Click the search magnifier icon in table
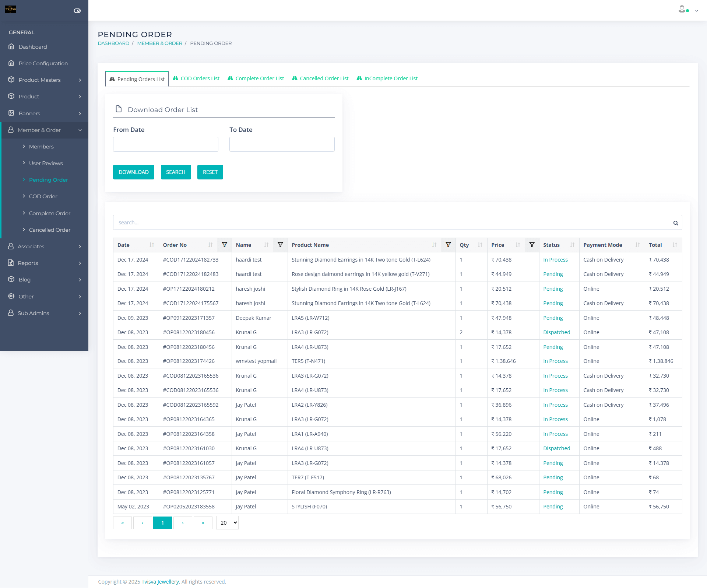The image size is (707, 588). tap(676, 223)
